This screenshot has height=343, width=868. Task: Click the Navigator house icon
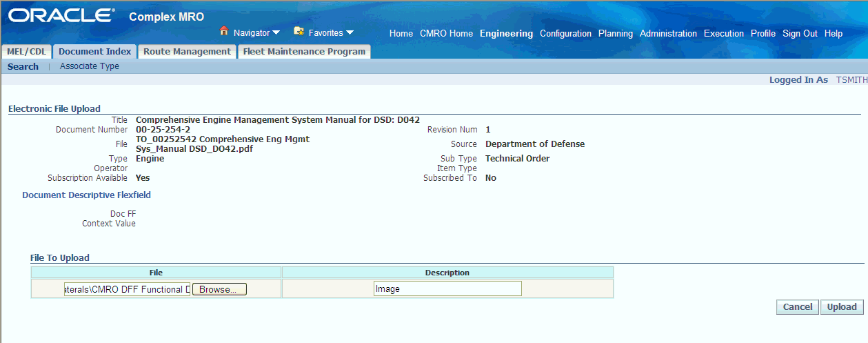224,32
